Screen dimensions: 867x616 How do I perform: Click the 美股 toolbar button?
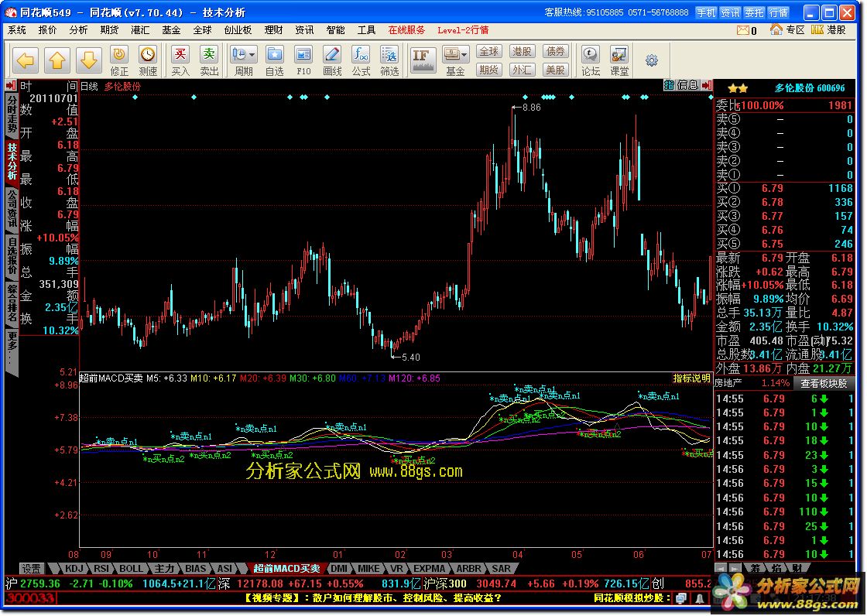click(556, 69)
